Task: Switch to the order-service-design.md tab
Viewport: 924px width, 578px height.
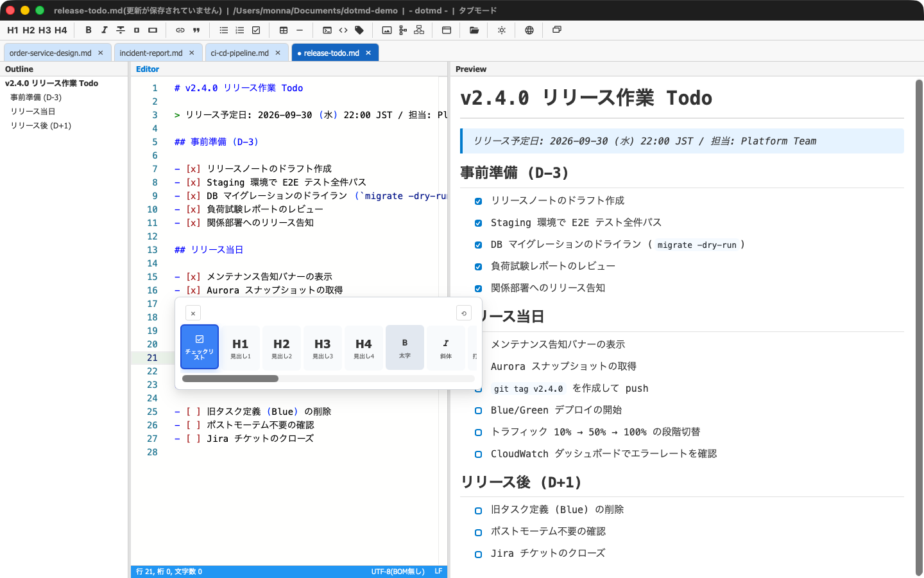Action: point(51,53)
